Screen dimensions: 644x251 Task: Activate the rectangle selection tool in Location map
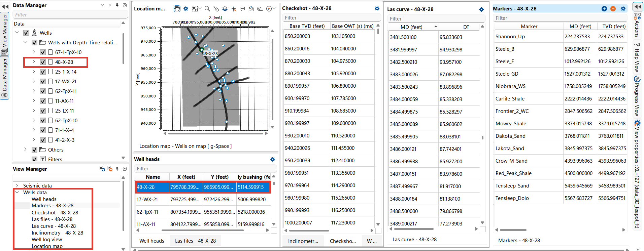pyautogui.click(x=195, y=9)
